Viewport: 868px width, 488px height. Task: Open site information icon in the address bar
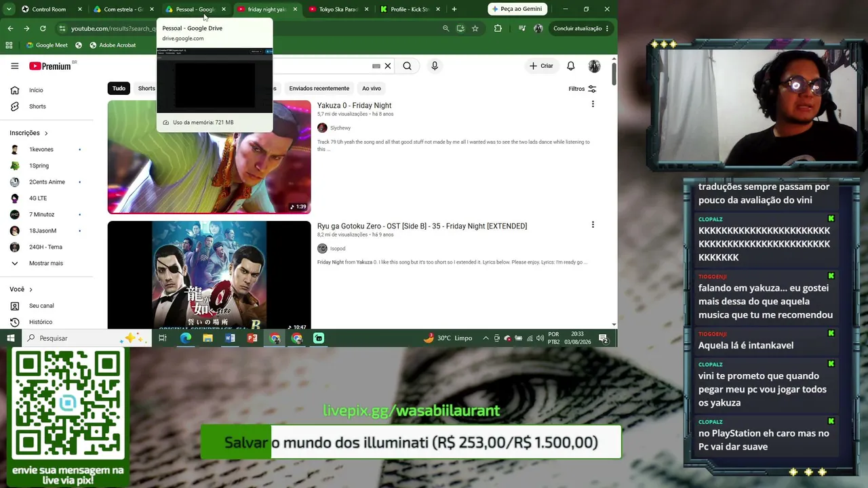coord(62,28)
